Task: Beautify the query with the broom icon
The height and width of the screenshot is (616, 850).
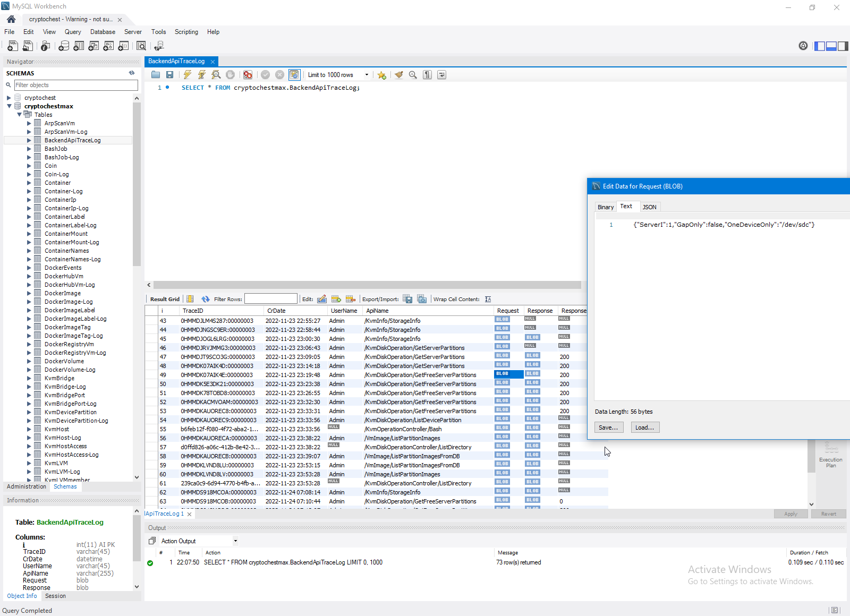Action: point(399,75)
